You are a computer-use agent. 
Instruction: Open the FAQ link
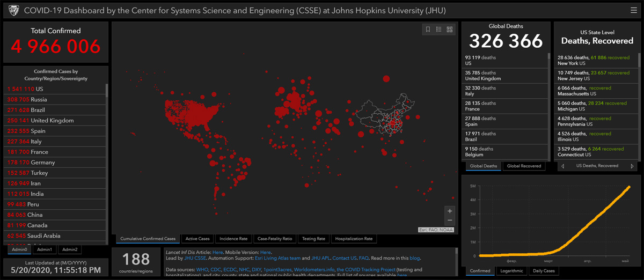tap(364, 259)
